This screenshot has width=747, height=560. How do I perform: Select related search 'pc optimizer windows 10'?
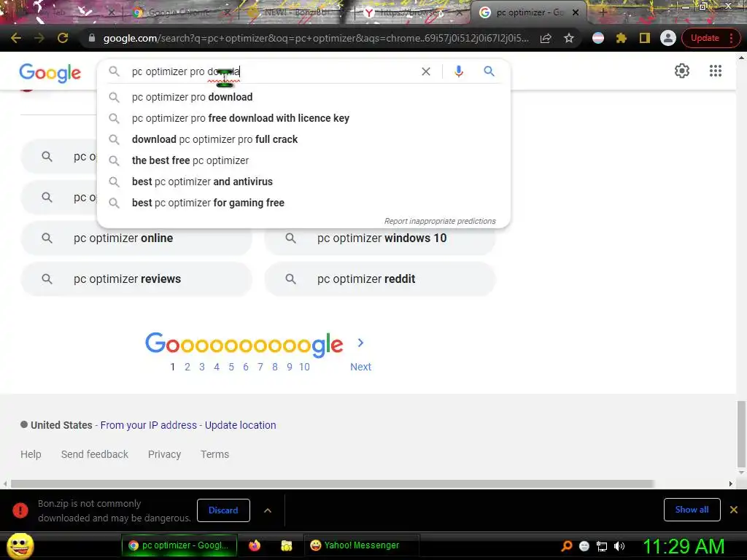[x=380, y=238]
